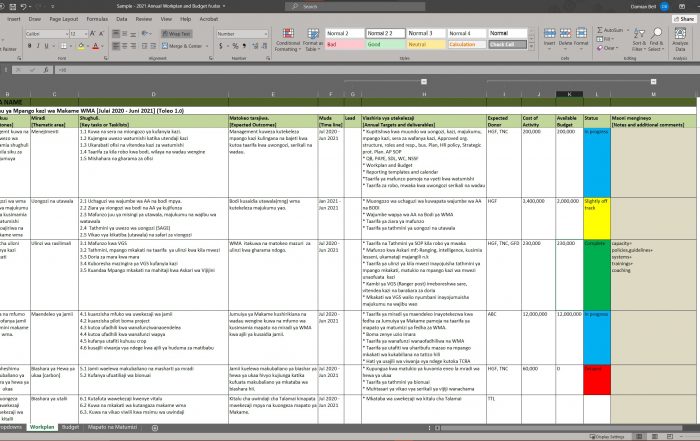This screenshot has height=441, width=700.
Task: Select Middle Align icon
Action: tap(125, 34)
